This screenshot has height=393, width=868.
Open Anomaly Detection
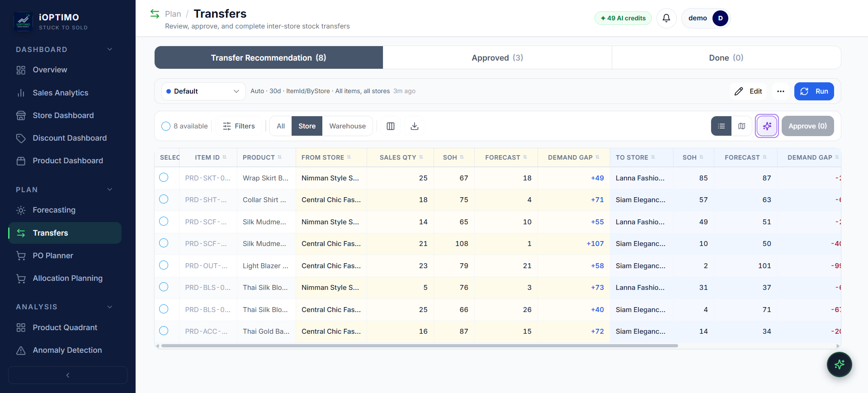tap(65, 350)
